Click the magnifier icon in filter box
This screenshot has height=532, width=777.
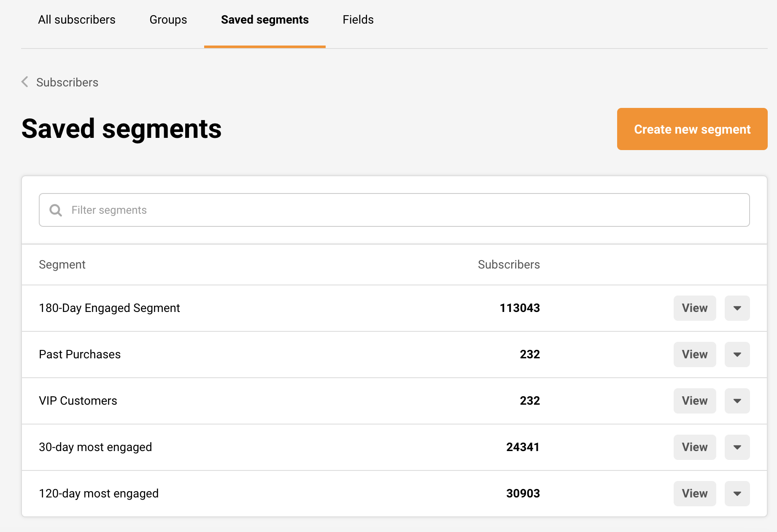pos(56,210)
